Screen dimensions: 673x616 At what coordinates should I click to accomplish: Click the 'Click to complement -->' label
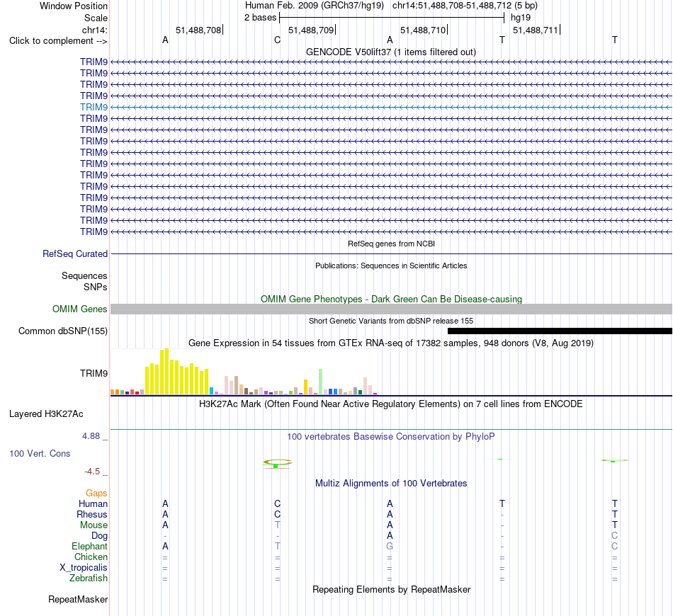(x=58, y=41)
